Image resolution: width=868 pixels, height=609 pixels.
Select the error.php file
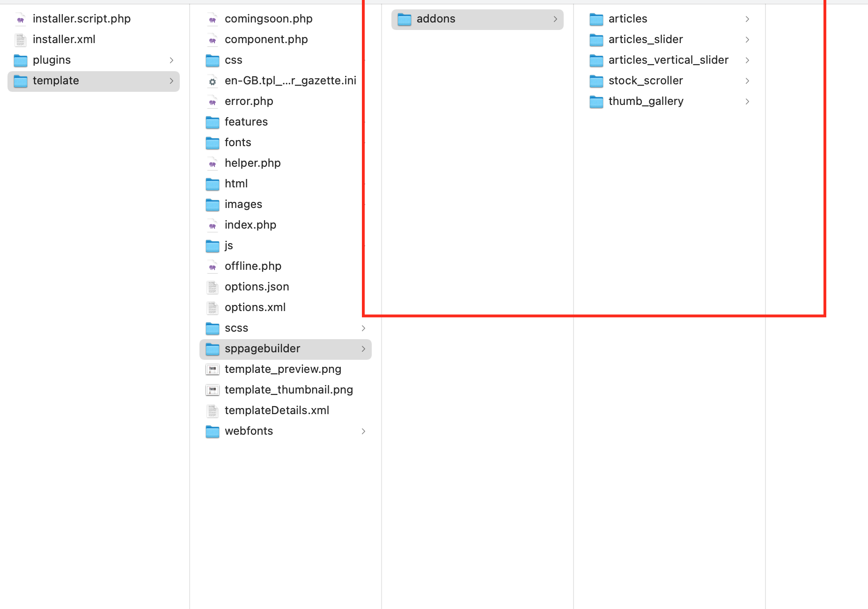pos(249,101)
